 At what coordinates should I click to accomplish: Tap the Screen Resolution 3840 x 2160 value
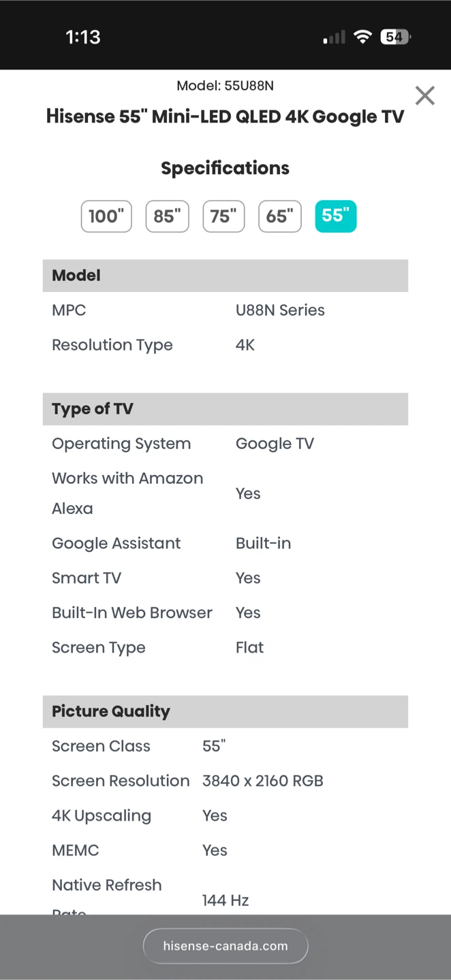coord(263,781)
